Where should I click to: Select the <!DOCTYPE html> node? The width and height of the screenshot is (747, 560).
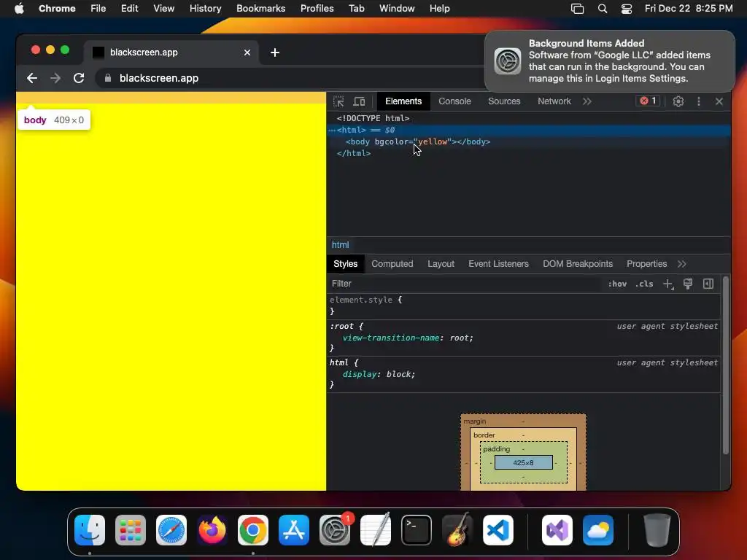(373, 118)
